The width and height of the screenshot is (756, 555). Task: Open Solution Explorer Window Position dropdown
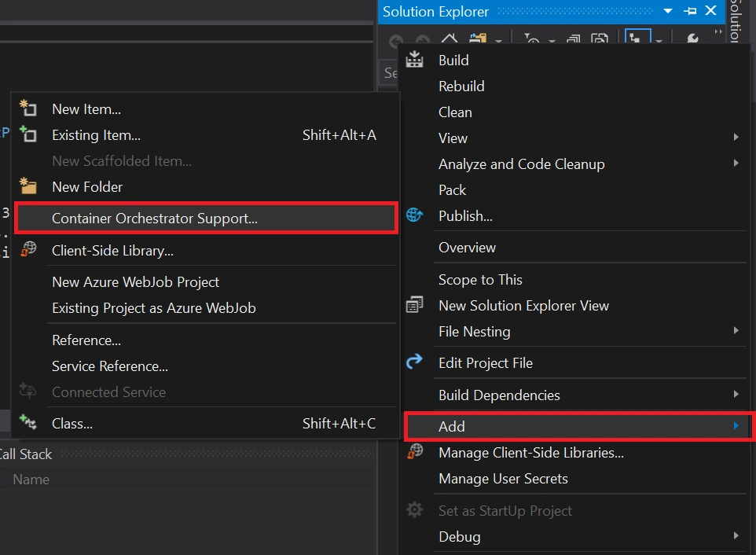(x=668, y=10)
